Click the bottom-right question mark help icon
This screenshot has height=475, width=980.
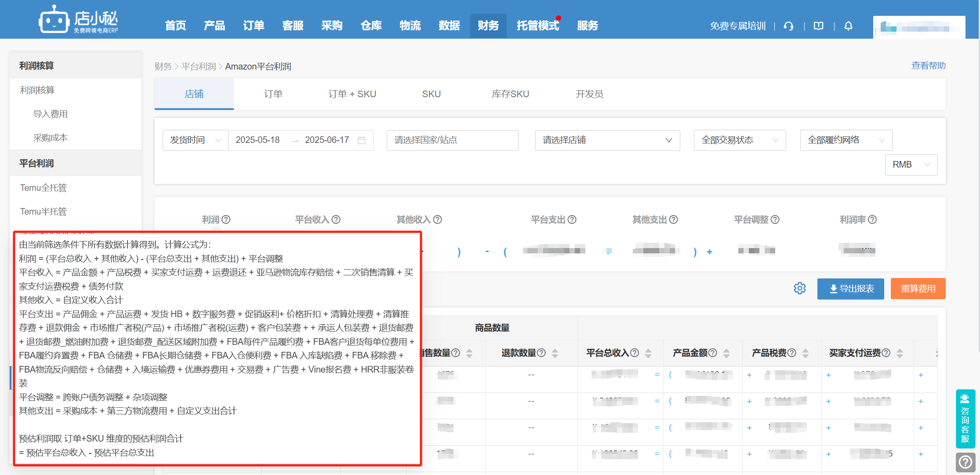(965, 462)
